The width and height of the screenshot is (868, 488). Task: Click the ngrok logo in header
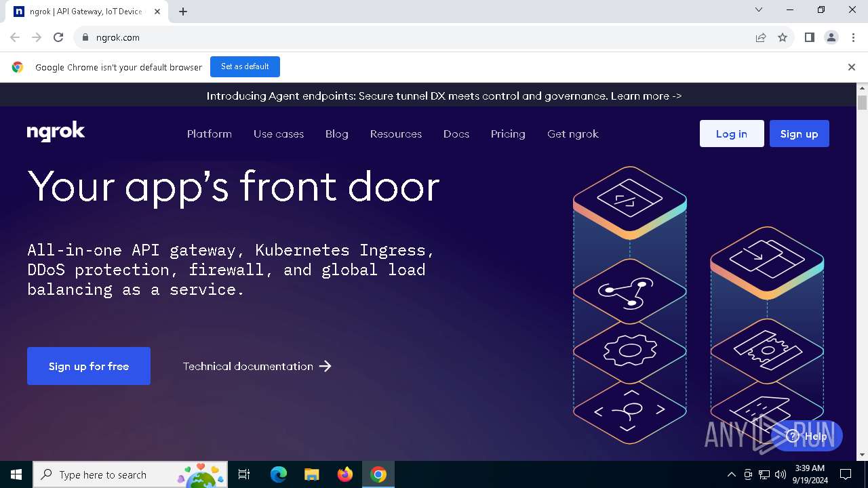click(x=56, y=131)
